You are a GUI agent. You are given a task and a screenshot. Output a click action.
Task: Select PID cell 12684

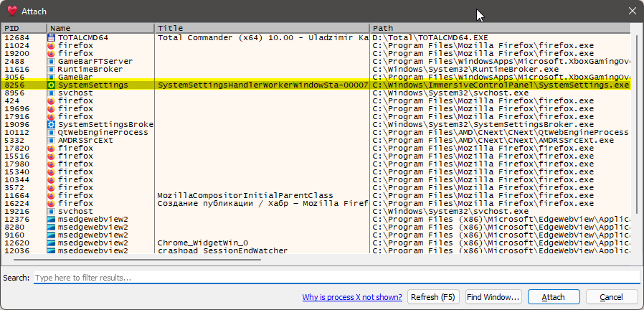16,38
